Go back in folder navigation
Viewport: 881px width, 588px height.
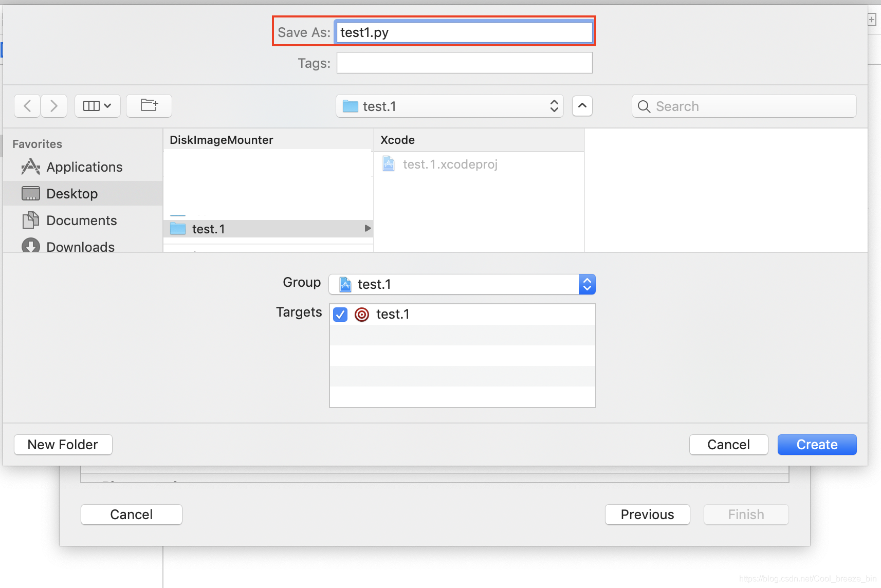[27, 106]
